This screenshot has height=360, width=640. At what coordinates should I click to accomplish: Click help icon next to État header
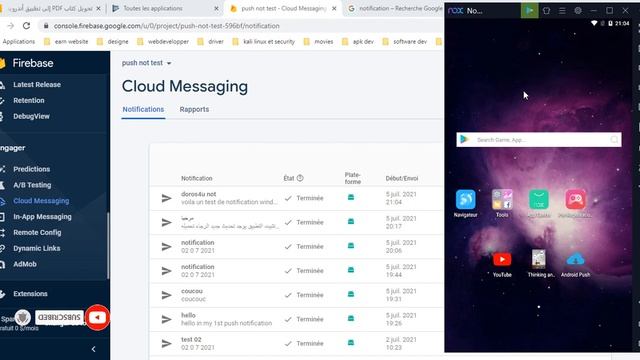pyautogui.click(x=300, y=178)
